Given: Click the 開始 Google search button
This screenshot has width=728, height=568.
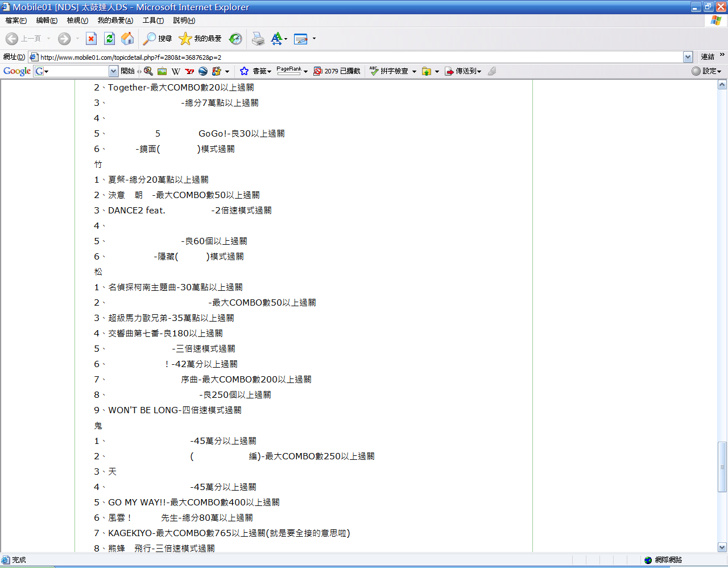Looking at the screenshot, I should (x=127, y=71).
